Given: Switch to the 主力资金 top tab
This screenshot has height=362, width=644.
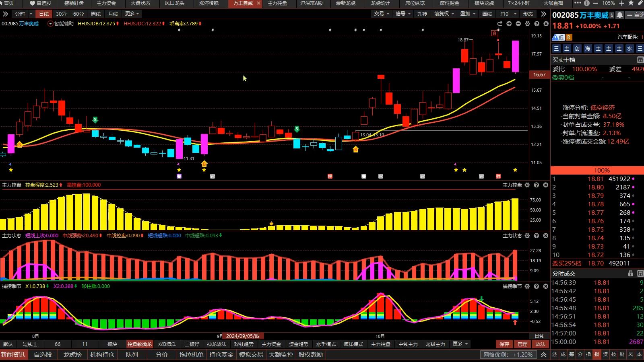Looking at the screenshot, I should tap(106, 3).
